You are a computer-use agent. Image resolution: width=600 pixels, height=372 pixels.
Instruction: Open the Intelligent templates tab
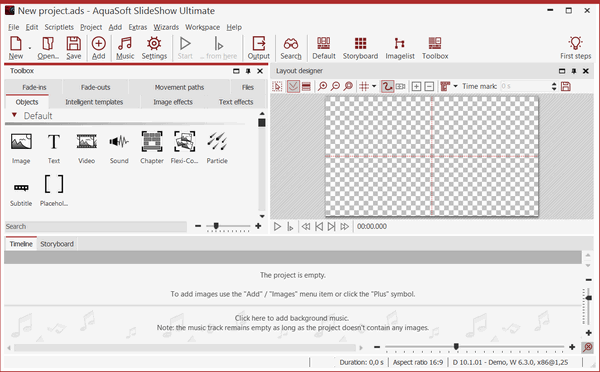(x=94, y=102)
